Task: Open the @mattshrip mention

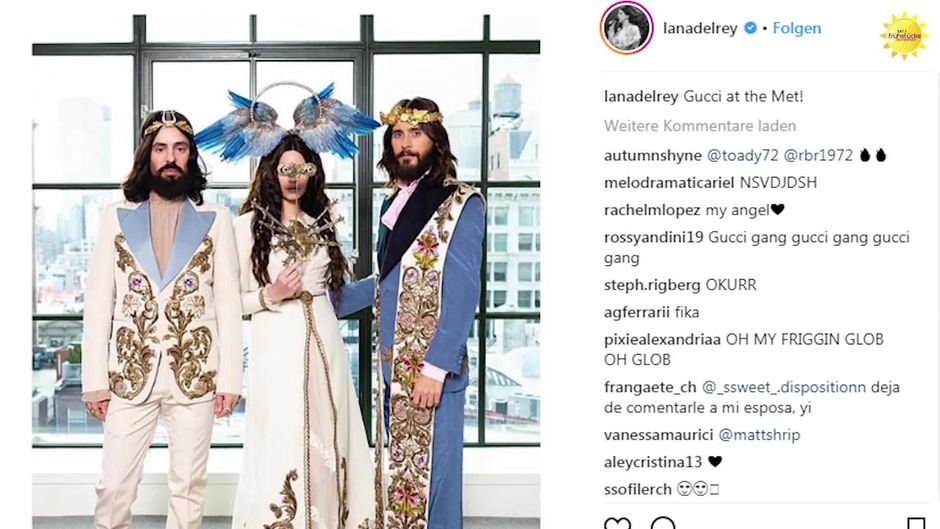Action: (759, 435)
